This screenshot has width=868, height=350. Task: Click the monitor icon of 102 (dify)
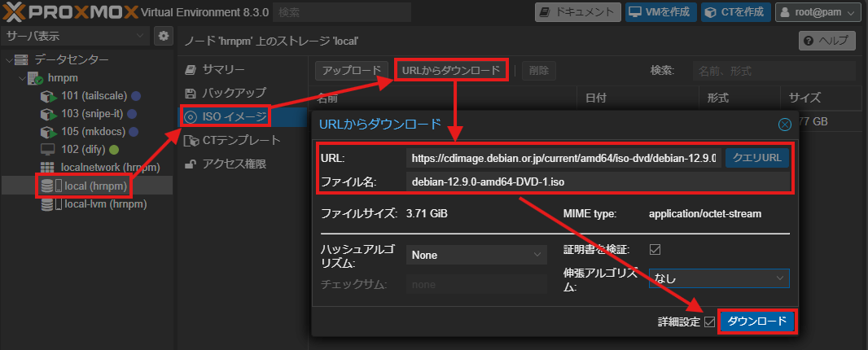(x=47, y=150)
